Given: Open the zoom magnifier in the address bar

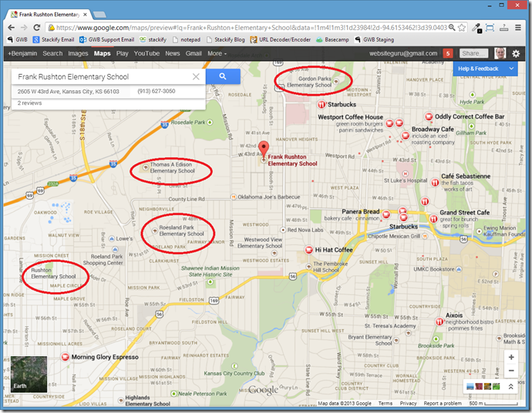Looking at the screenshot, I should click(x=452, y=28).
